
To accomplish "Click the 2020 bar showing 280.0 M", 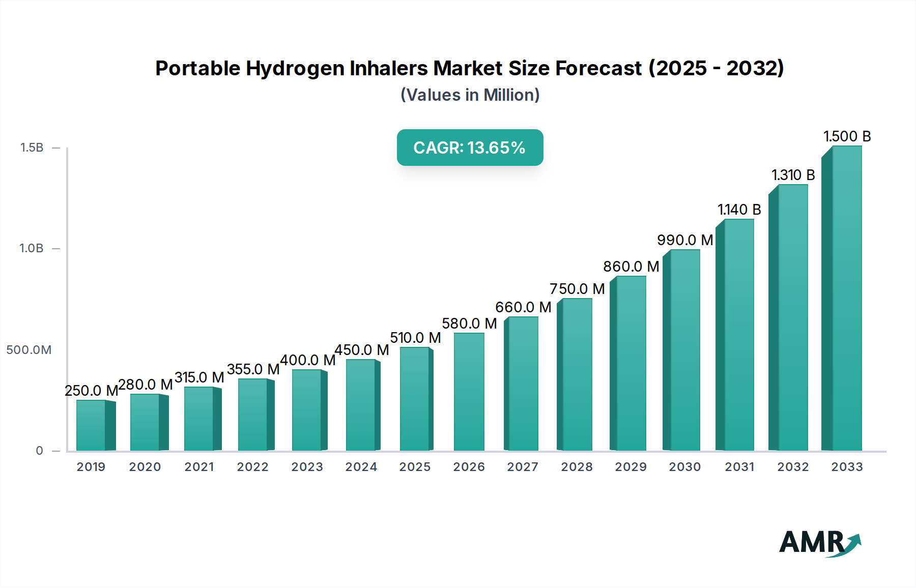I will tap(148, 422).
